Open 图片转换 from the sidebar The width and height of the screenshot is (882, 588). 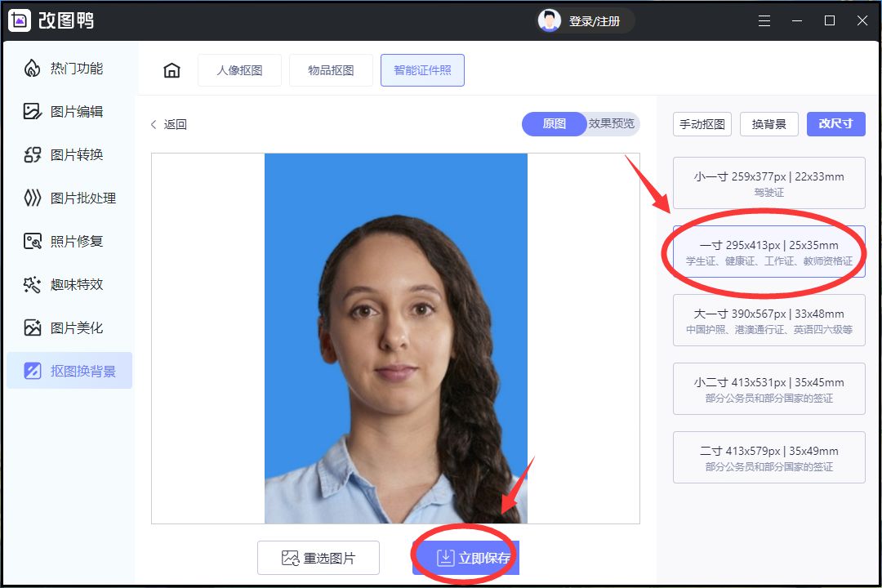[x=69, y=154]
